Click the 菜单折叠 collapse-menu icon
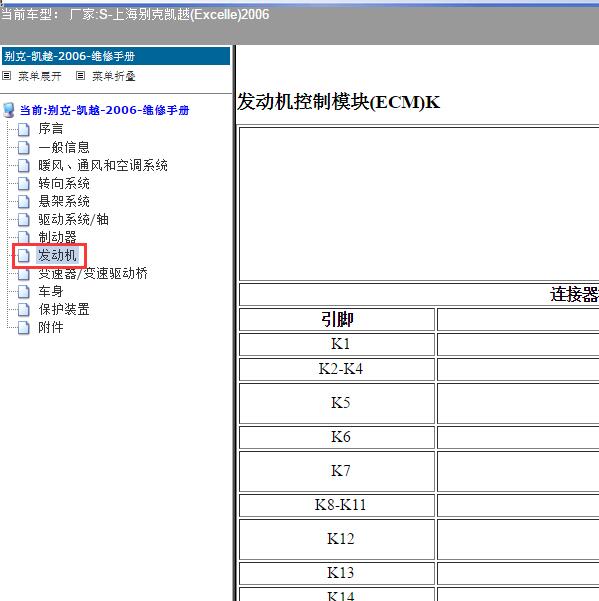599x601 pixels. coord(80,76)
